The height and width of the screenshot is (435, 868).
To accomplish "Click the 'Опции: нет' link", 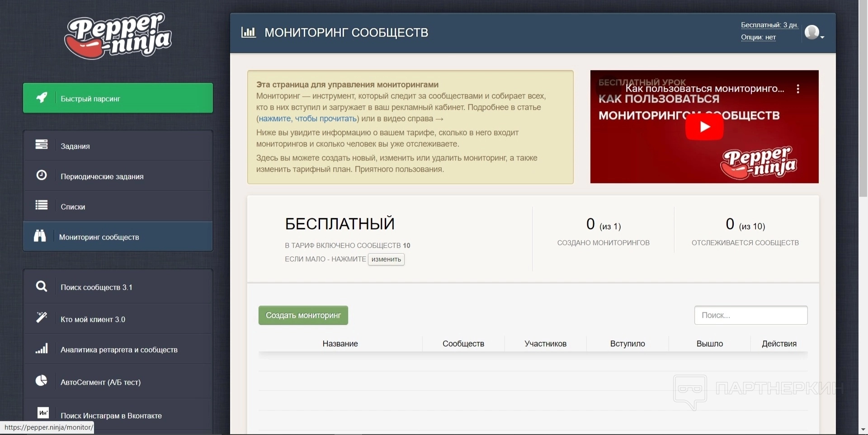I will click(x=758, y=37).
